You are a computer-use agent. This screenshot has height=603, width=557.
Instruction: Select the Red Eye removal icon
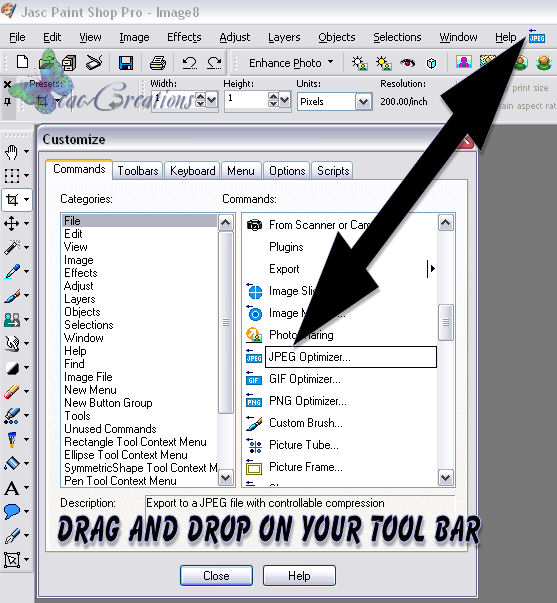407,62
